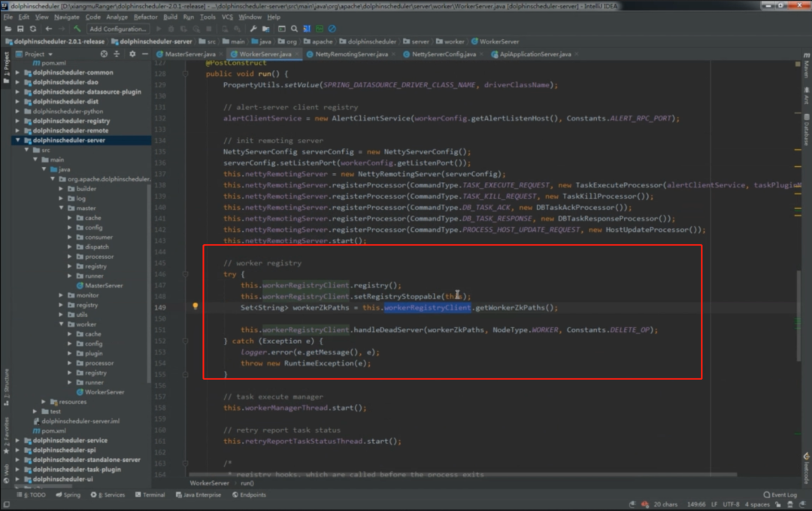Click 4 spaces indent setting

(757, 504)
